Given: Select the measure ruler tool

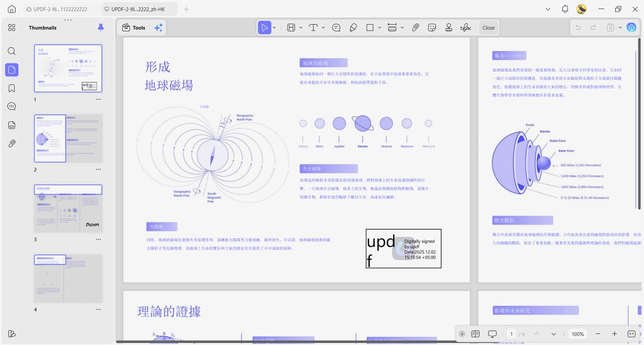Looking at the screenshot, I should (x=392, y=28).
